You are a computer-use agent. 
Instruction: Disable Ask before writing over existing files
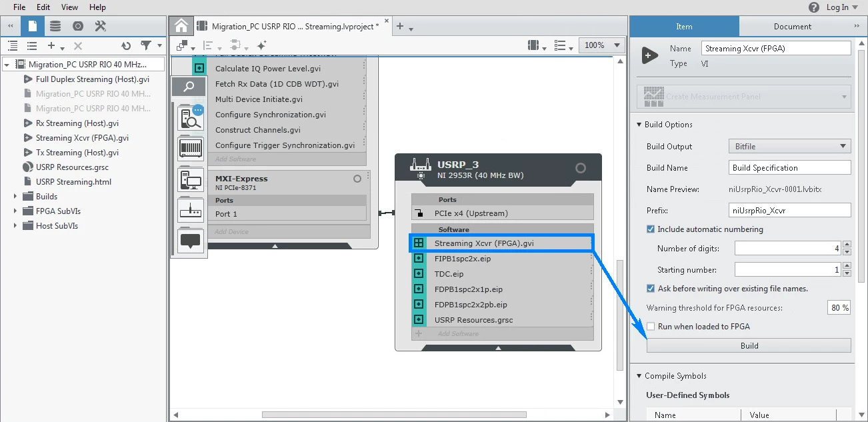(651, 289)
